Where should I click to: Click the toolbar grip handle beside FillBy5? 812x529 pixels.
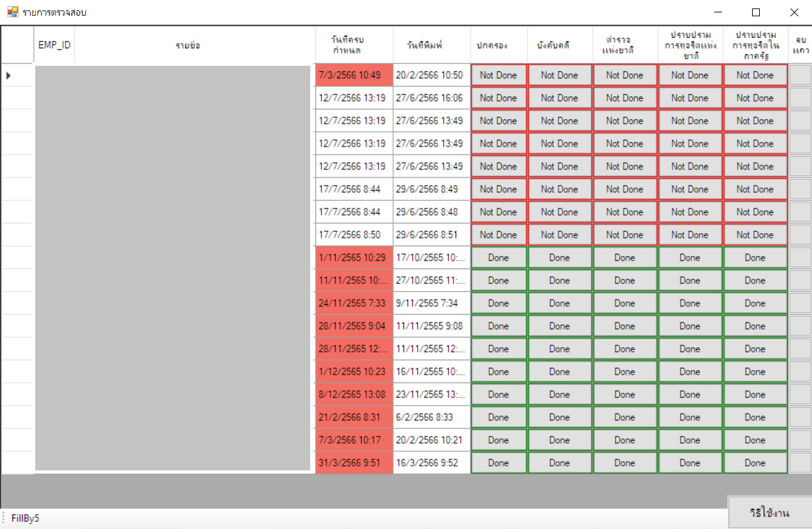pos(3,518)
